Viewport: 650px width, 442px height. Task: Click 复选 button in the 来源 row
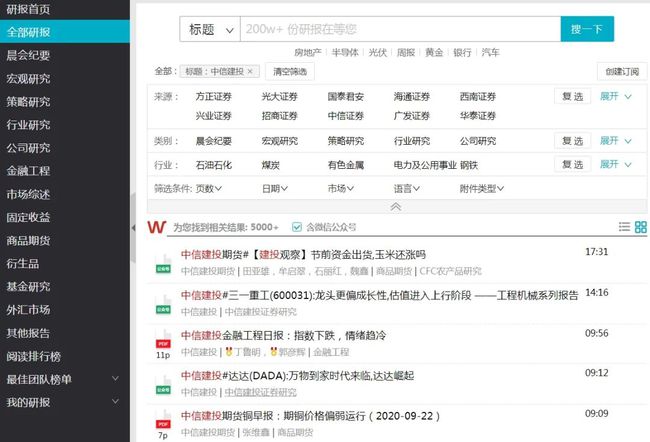pos(572,97)
